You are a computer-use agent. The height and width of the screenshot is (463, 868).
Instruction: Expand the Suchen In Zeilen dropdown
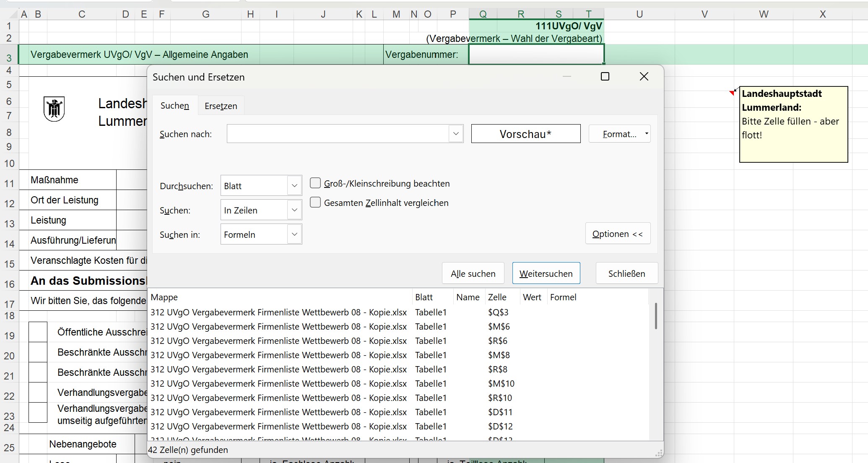(294, 210)
